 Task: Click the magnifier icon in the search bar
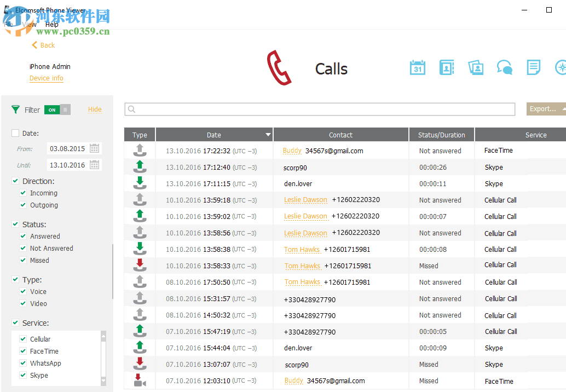pyautogui.click(x=131, y=109)
